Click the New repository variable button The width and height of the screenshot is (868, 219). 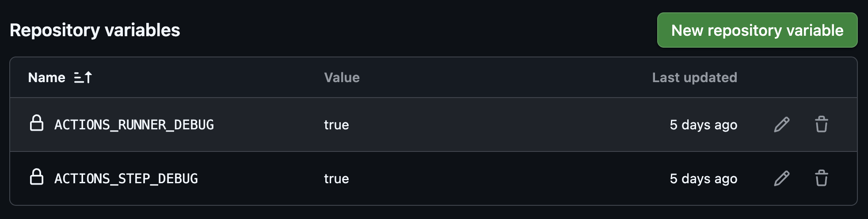[757, 30]
